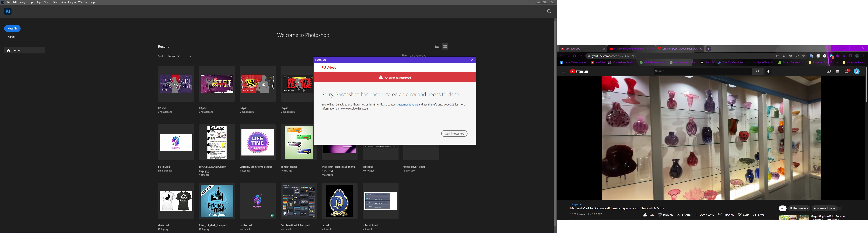Switch recent files to list view
This screenshot has height=233, width=868.
coord(437,46)
